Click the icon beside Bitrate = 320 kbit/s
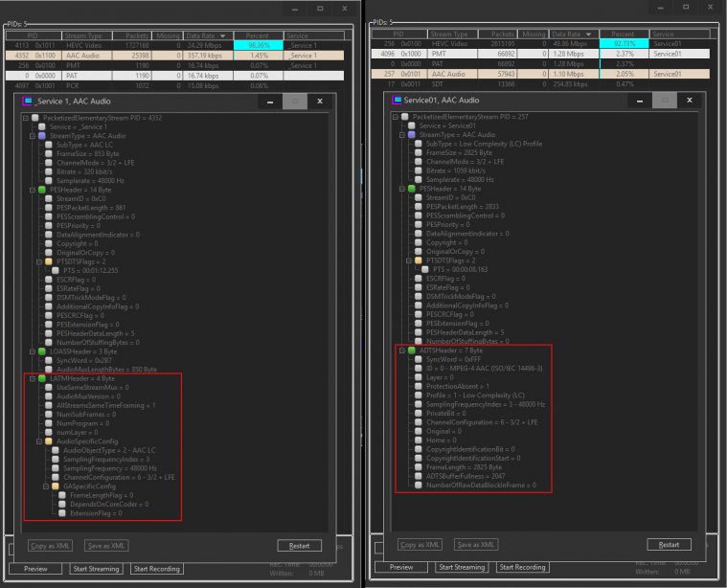The height and width of the screenshot is (588, 727). point(49,171)
